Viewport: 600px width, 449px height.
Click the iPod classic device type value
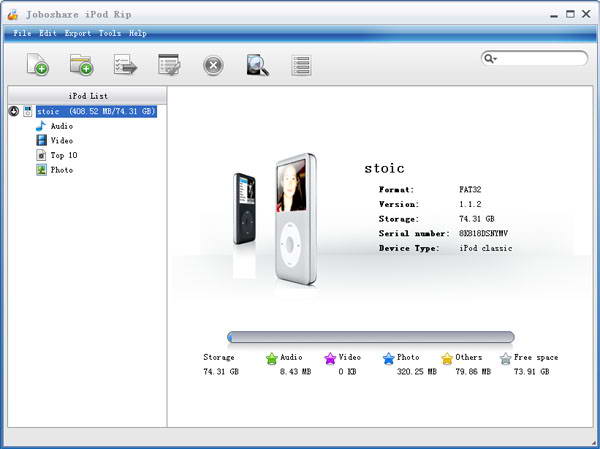pyautogui.click(x=486, y=248)
